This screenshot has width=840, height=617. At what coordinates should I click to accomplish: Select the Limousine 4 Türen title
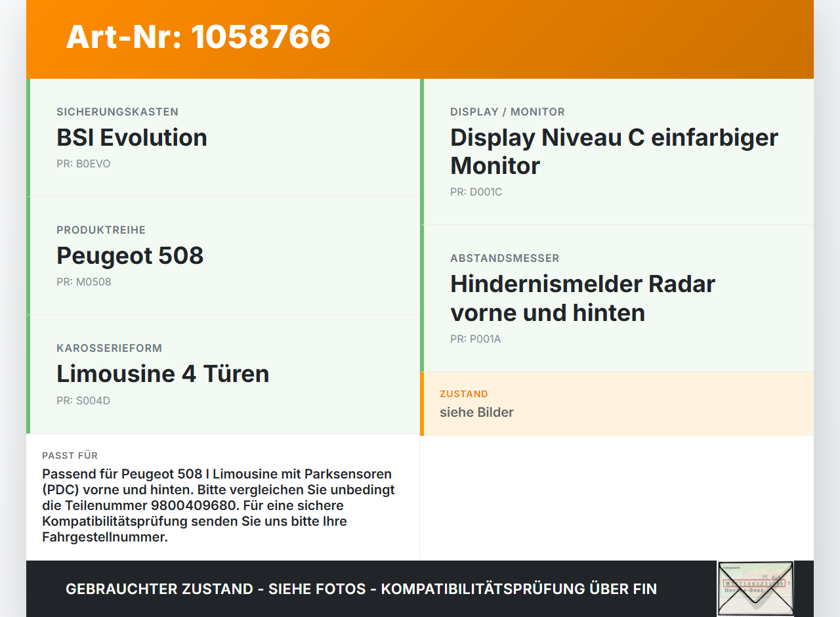[x=163, y=373]
